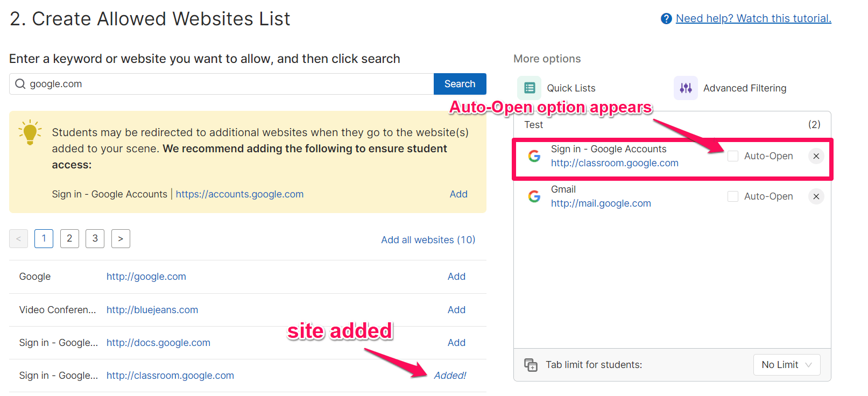
Task: Enable Auto-Open for classroom.google.com
Action: coord(733,156)
